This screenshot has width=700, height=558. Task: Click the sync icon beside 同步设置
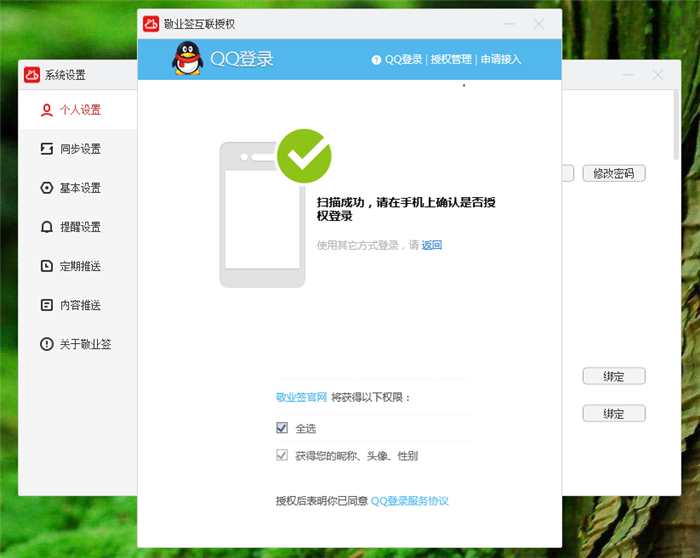(x=46, y=149)
